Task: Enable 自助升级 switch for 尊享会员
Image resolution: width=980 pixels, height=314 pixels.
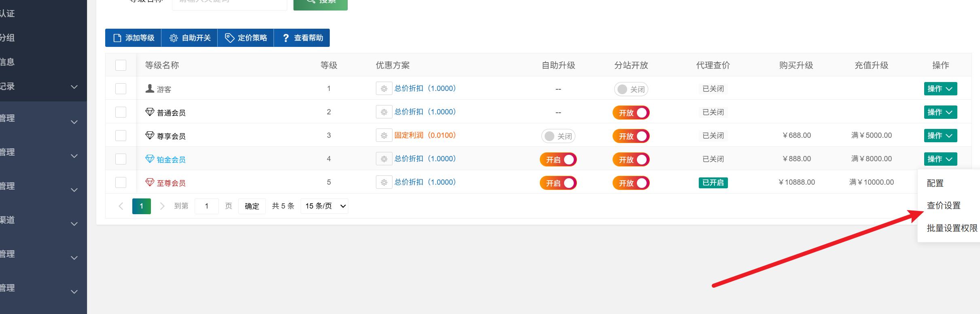Action: (x=558, y=136)
